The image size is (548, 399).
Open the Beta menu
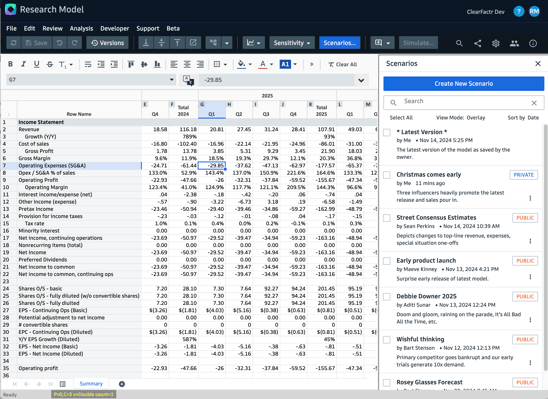[173, 29]
